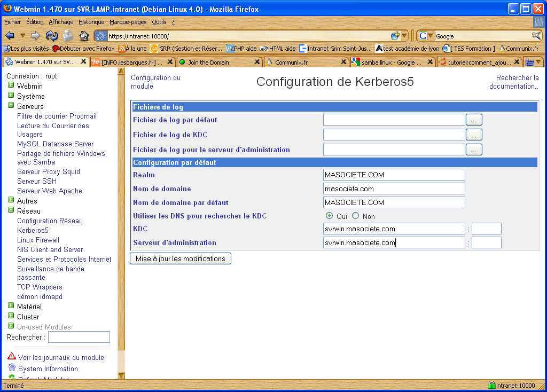Open the Marque-pages menu
Screen dimensions: 547x392
(128, 22)
